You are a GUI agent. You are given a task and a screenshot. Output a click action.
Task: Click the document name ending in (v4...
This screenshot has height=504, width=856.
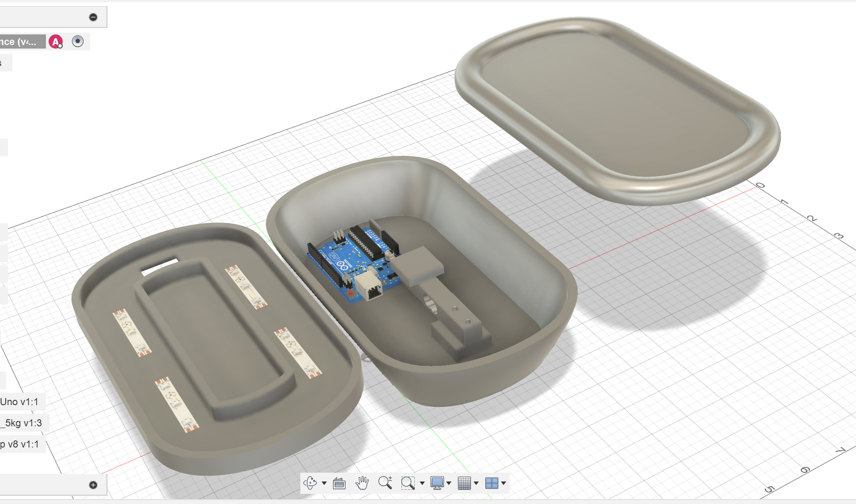click(19, 42)
